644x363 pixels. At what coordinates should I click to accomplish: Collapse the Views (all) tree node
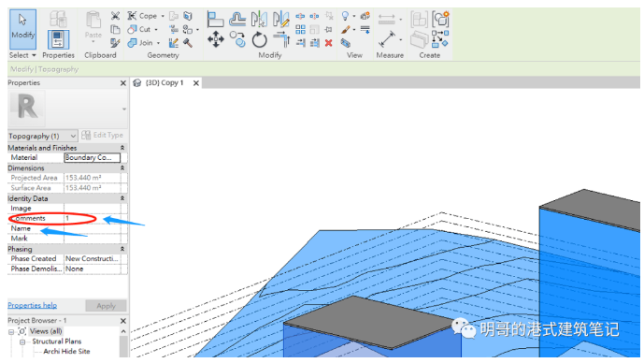[11, 332]
